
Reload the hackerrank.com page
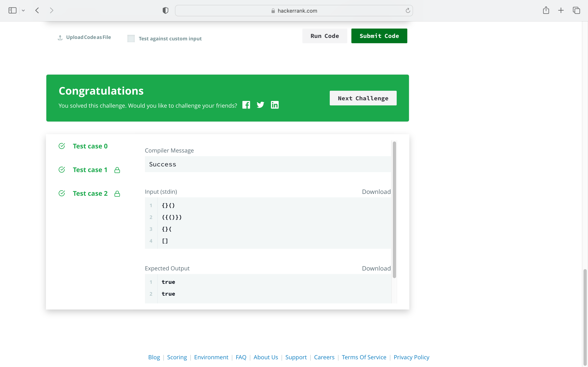pyautogui.click(x=408, y=10)
